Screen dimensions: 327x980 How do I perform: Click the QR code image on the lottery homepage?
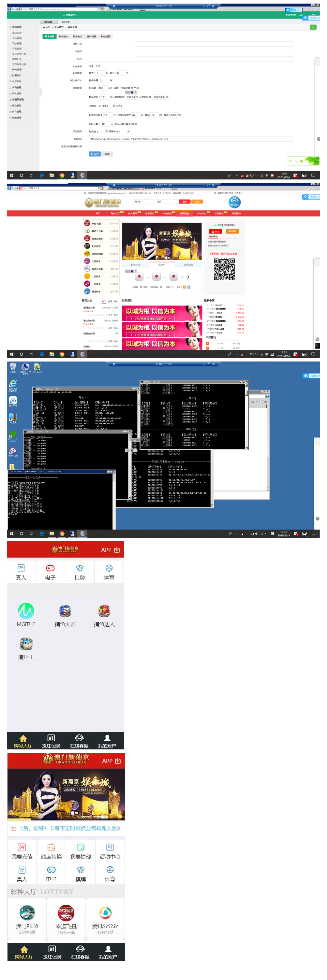pyautogui.click(x=224, y=269)
